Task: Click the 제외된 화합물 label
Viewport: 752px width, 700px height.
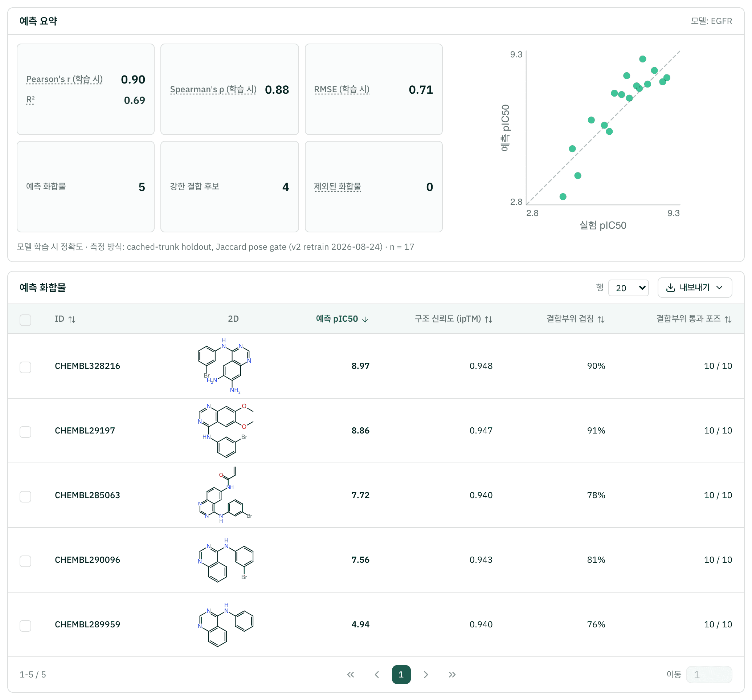Action: 338,187
